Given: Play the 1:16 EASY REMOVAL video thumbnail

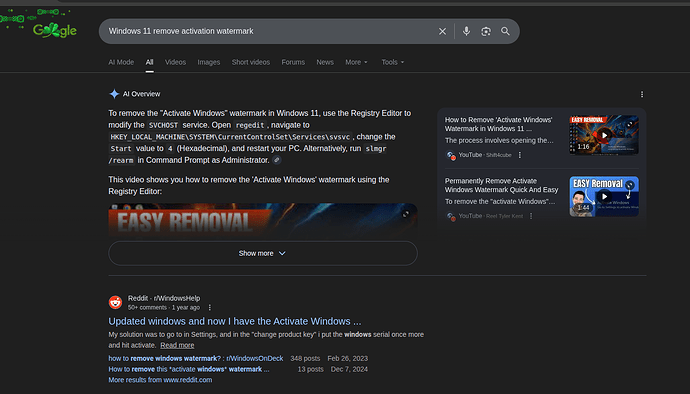Looking at the screenshot, I should [604, 135].
